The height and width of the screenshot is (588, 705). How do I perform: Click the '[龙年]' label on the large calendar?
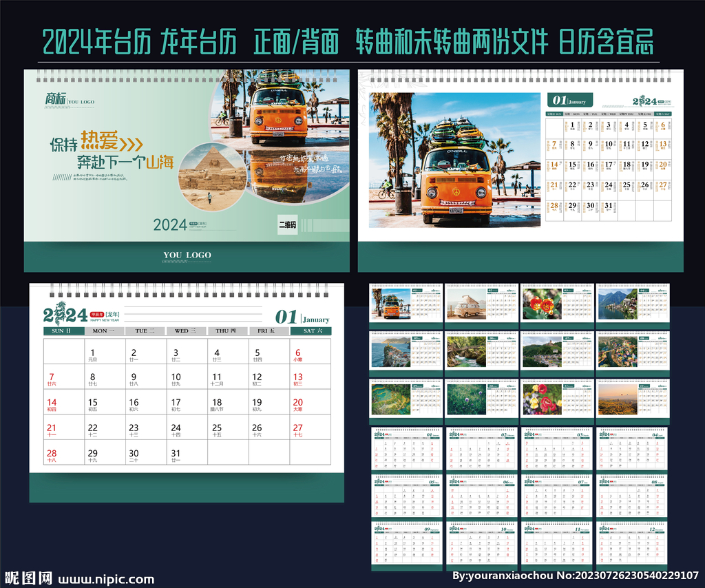click(x=113, y=314)
